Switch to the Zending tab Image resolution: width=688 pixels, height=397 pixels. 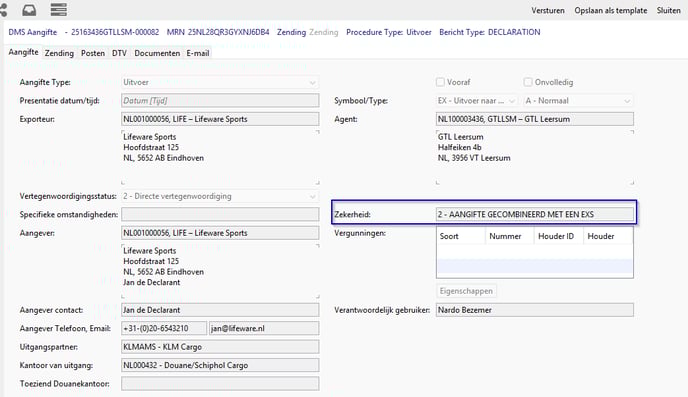click(x=59, y=53)
